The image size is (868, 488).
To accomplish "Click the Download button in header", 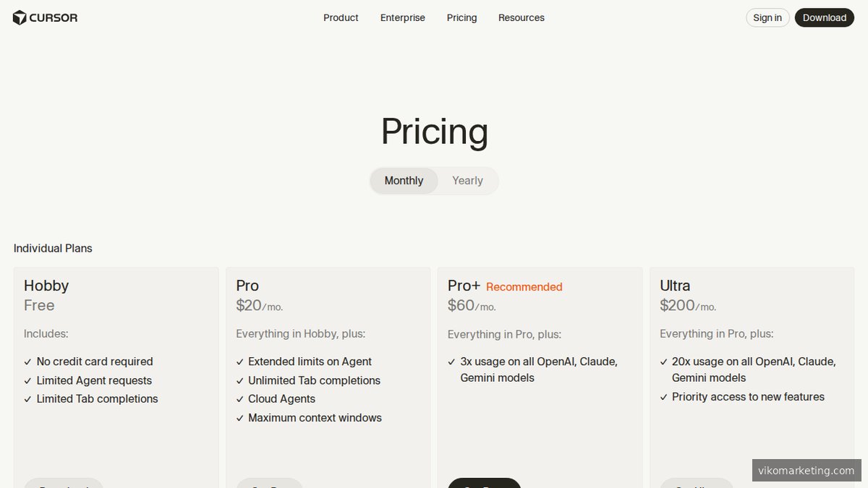I will 824,17.
